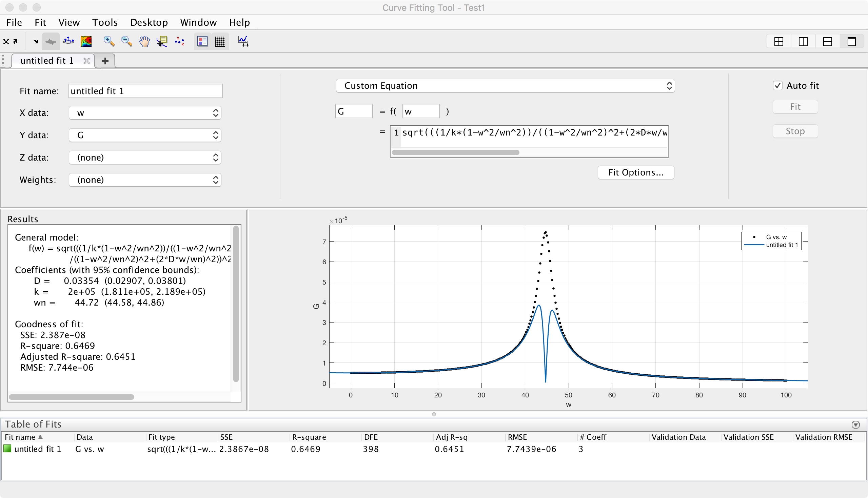
Task: Toggle the plot Grid lines button
Action: (220, 41)
